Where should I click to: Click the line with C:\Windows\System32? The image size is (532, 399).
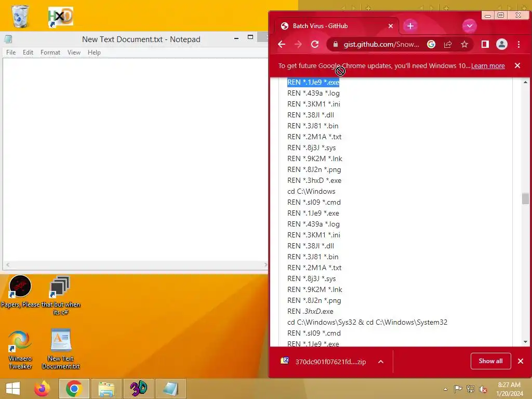tap(367, 322)
